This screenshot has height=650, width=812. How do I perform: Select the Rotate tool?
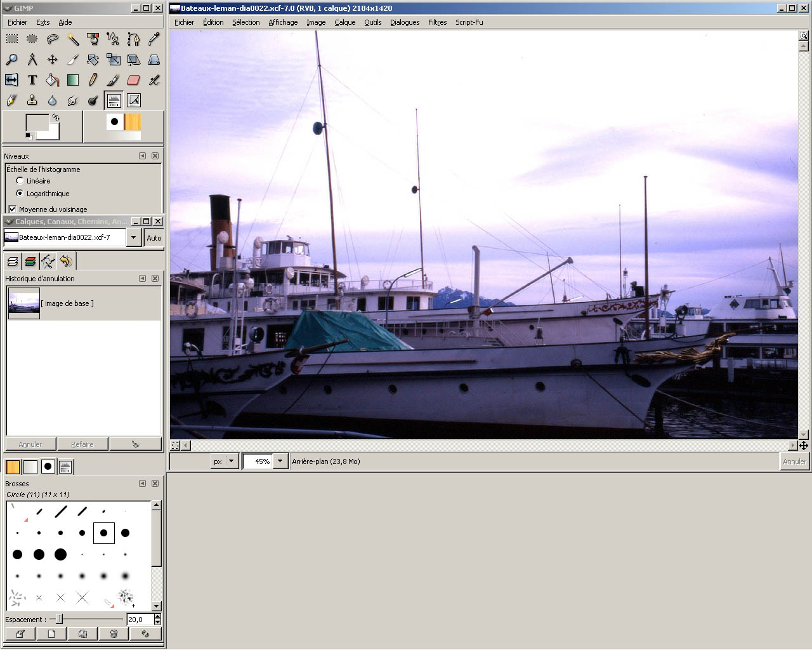(x=93, y=60)
